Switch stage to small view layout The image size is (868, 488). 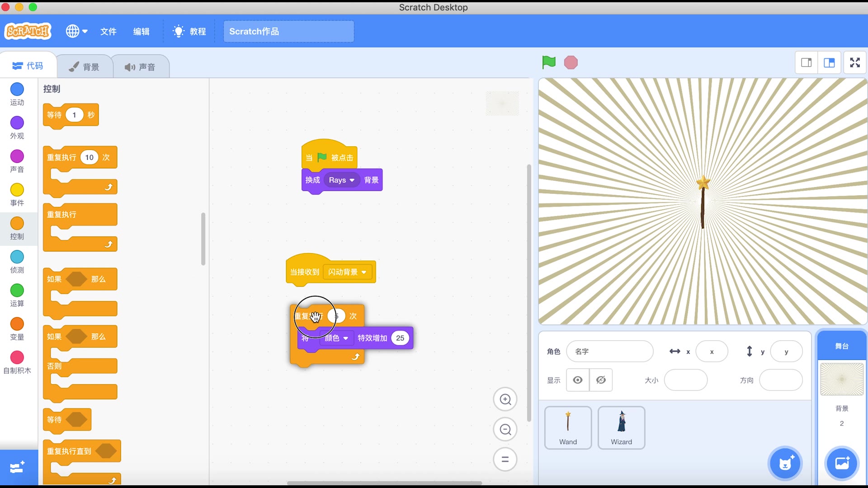point(807,62)
